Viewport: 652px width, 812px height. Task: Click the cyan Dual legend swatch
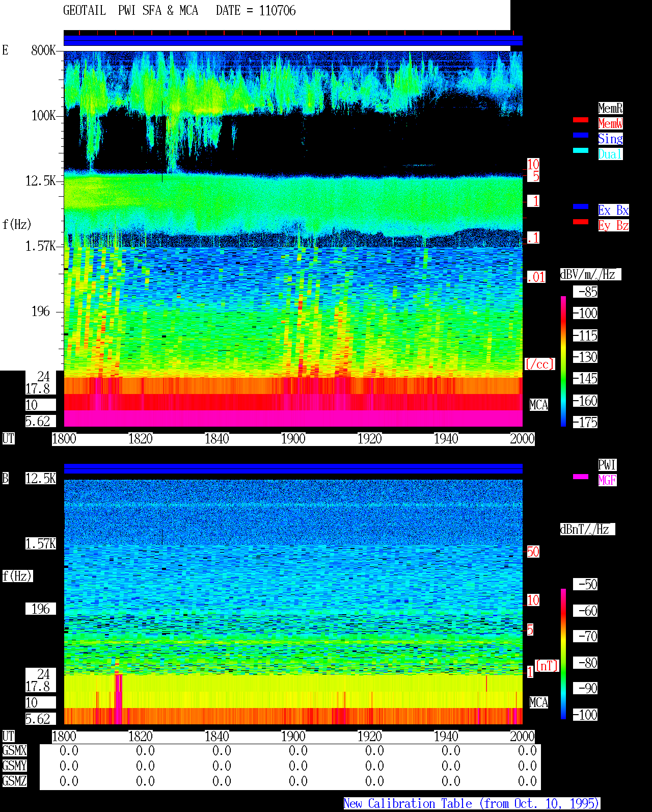tap(581, 150)
